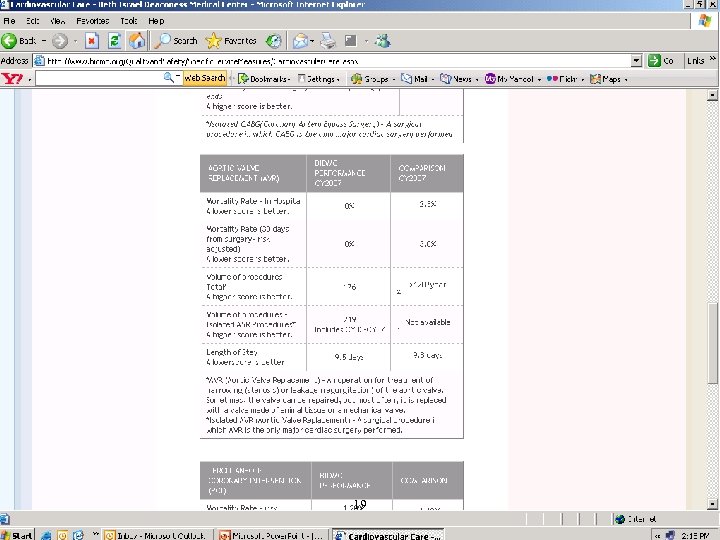Open the Help menu

point(156,21)
